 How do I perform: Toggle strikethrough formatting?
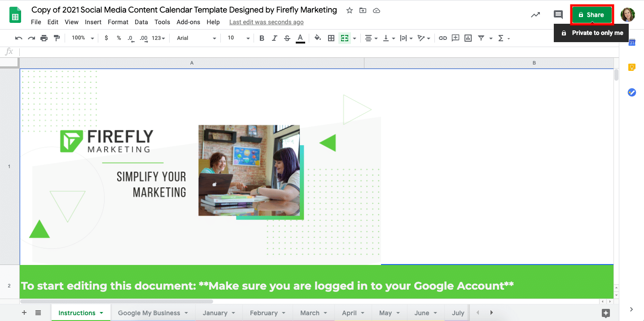tap(287, 38)
